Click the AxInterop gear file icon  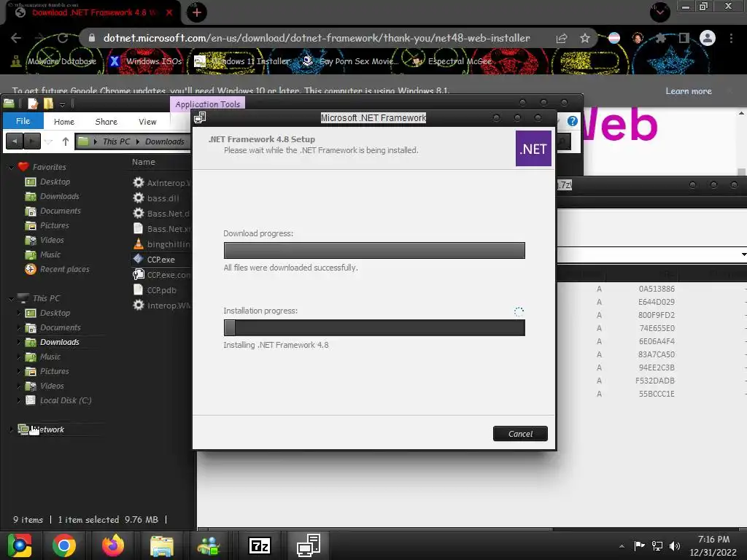pyautogui.click(x=138, y=182)
